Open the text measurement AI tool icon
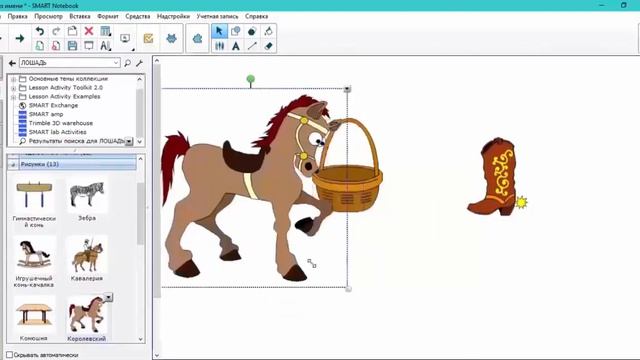This screenshot has width=640, height=360. point(105,46)
